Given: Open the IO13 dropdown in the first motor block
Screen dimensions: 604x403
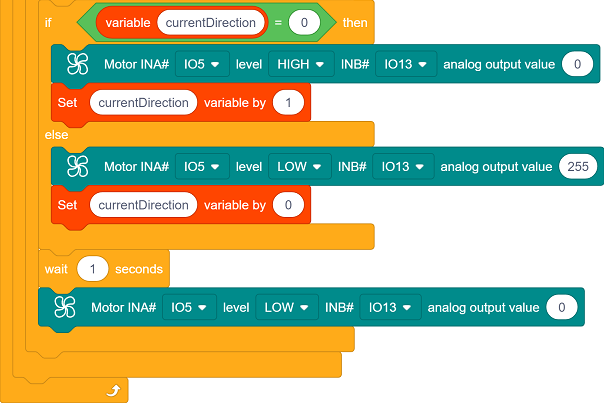Looking at the screenshot, I should (x=406, y=64).
